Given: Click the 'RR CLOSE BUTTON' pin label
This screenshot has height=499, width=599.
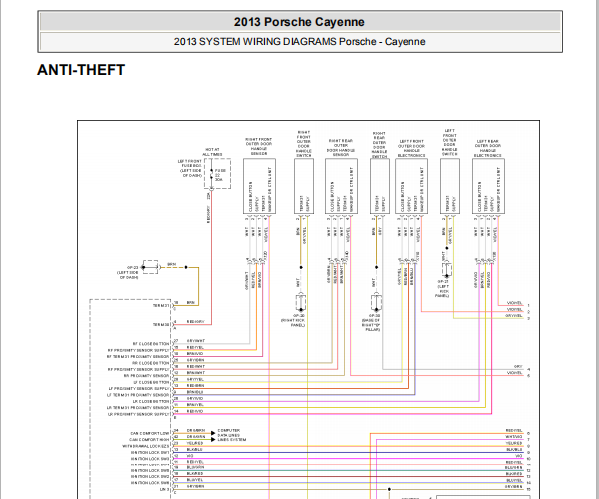Looking at the screenshot, I should point(151,363).
